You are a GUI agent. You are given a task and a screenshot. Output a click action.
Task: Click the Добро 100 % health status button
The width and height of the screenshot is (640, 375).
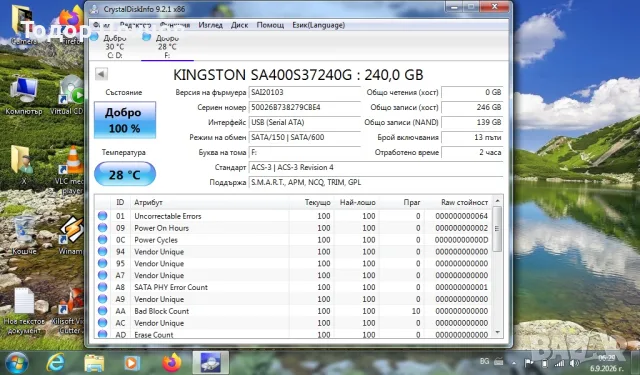124,120
